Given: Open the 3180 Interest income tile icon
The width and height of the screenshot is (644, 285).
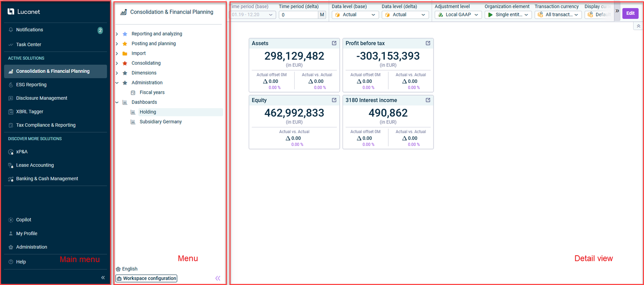Looking at the screenshot, I should coord(428,100).
